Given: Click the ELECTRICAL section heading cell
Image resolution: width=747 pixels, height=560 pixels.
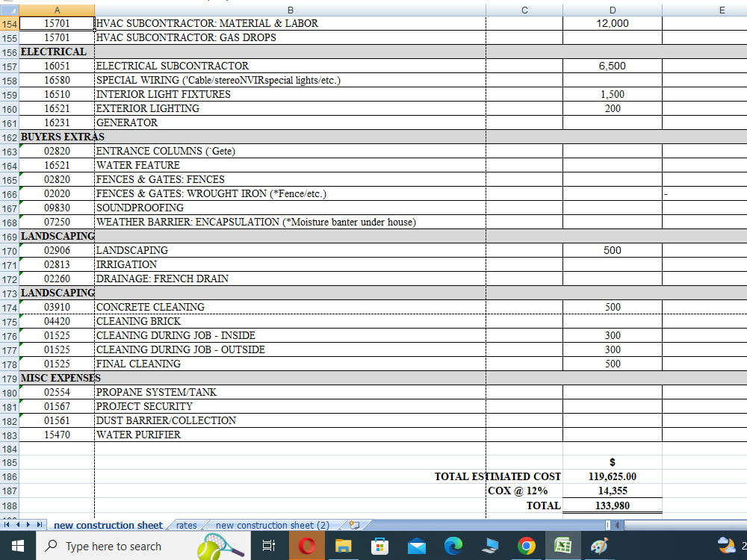Looking at the screenshot, I should (x=57, y=52).
